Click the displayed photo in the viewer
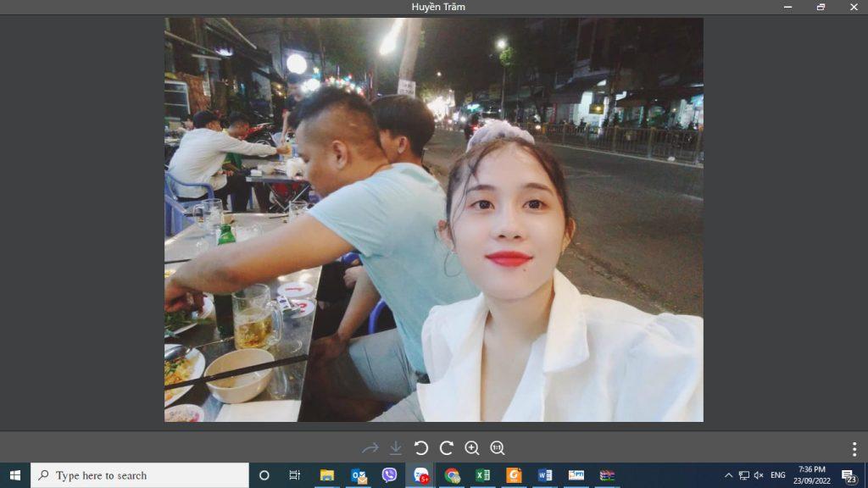The width and height of the screenshot is (868, 488). click(433, 219)
